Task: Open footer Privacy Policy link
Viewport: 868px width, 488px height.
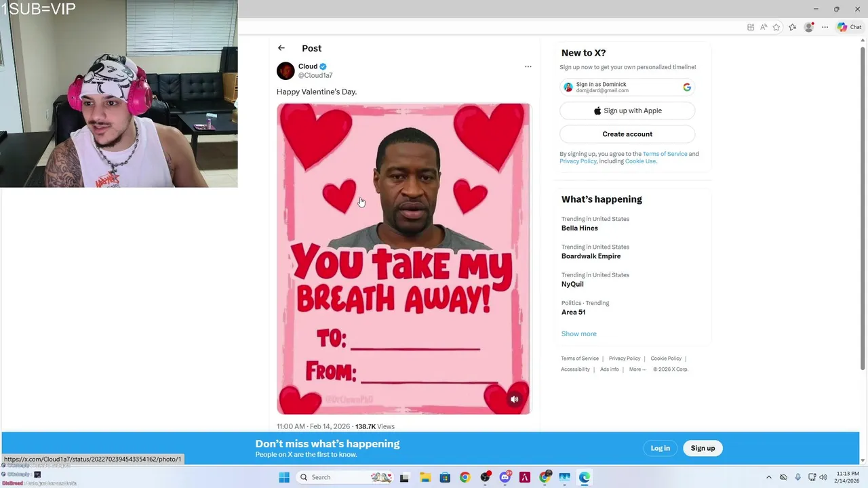Action: click(625, 359)
